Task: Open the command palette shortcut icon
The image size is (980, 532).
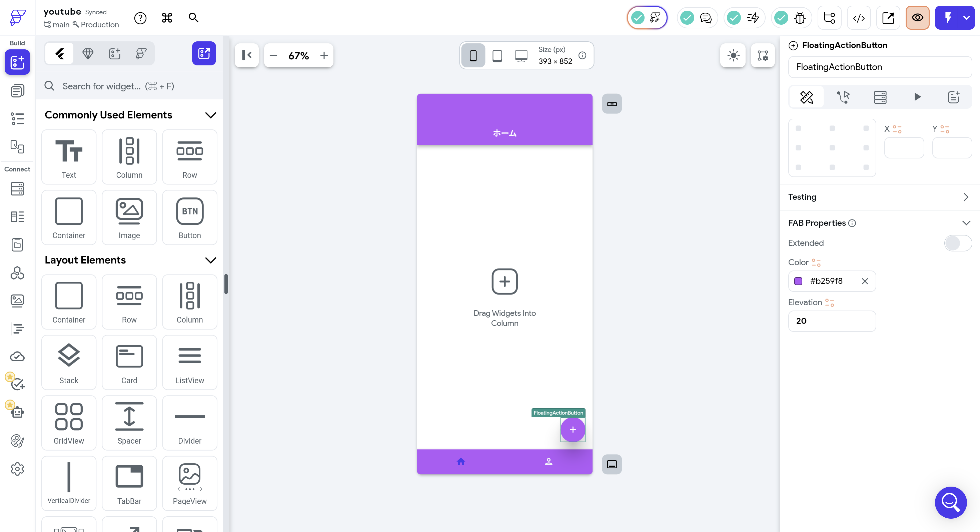Action: coord(167,17)
